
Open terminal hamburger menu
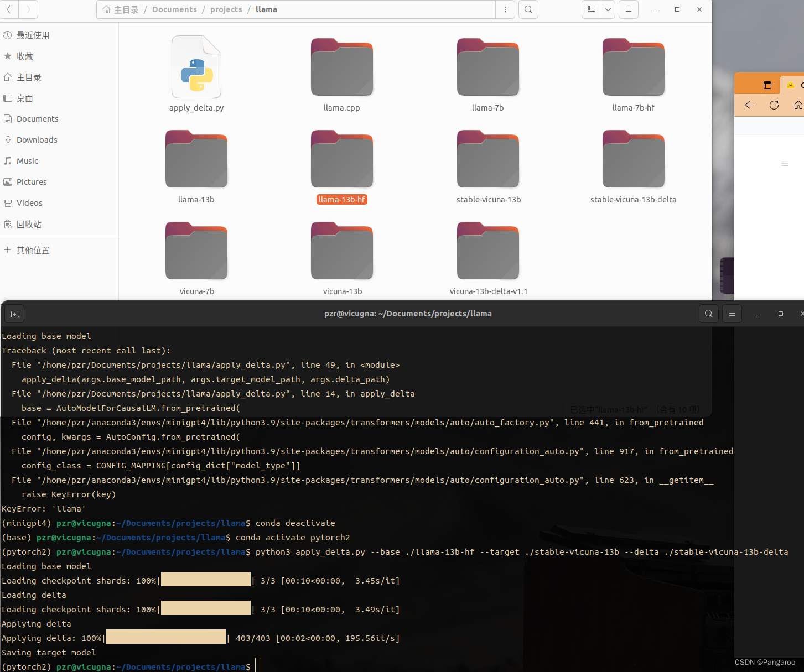tap(732, 314)
